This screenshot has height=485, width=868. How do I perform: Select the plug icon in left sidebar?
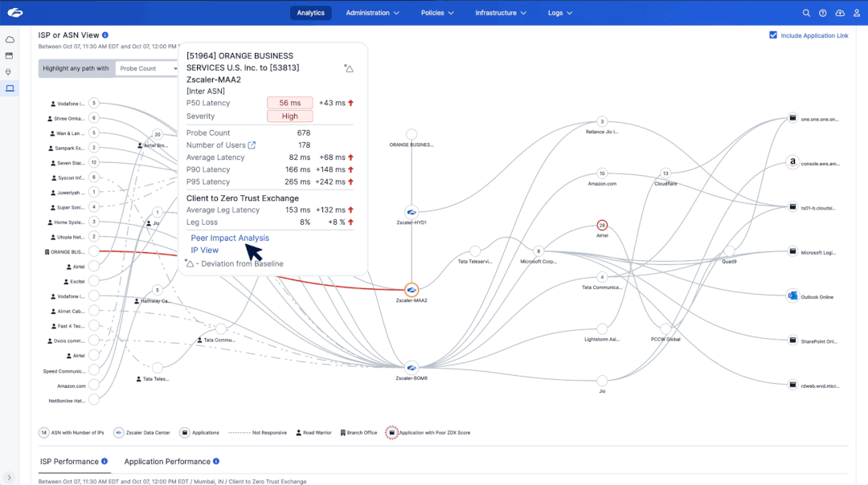click(x=10, y=71)
